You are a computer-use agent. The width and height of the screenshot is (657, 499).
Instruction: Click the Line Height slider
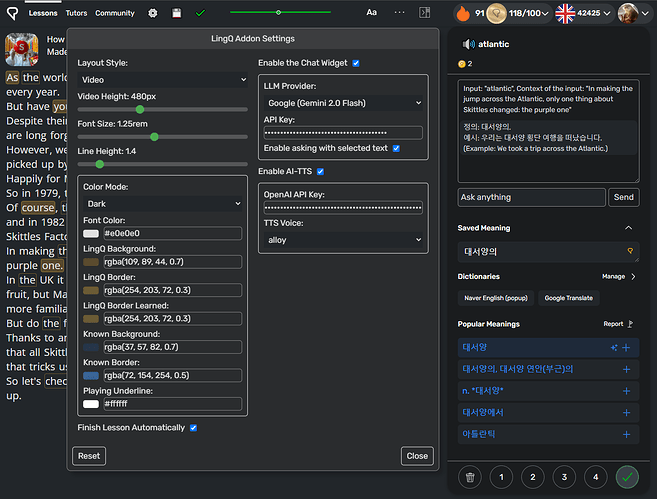coord(163,164)
